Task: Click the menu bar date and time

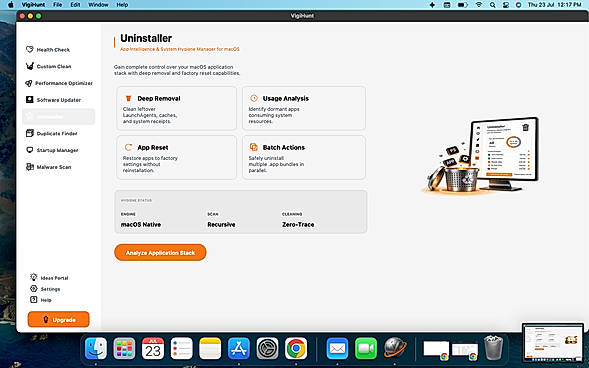Action: tap(554, 5)
